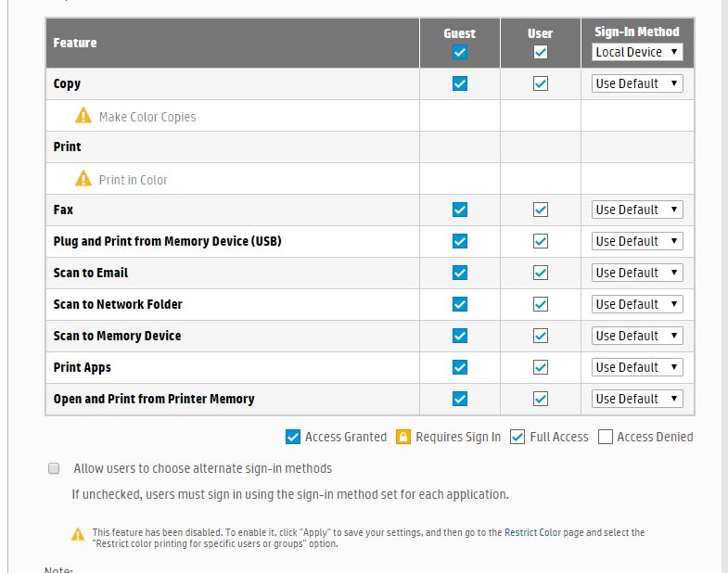Click warning icon beside Make Color Copies
Image resolution: width=728 pixels, height=573 pixels.
coord(83,115)
